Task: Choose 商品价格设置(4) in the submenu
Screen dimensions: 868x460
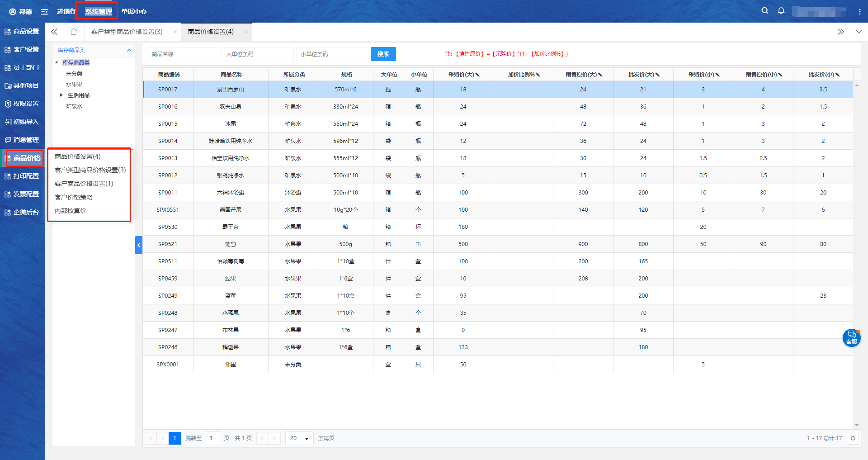Action: coord(78,156)
